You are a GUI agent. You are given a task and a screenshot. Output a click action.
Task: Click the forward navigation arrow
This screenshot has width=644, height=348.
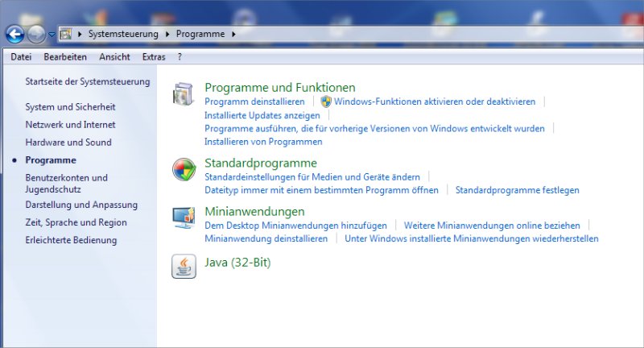[x=36, y=34]
